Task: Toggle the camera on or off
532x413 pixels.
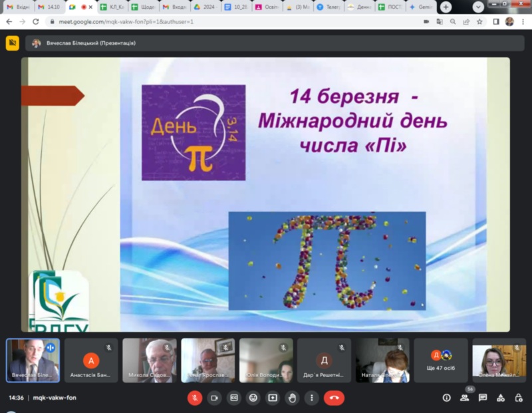Action: pos(214,398)
